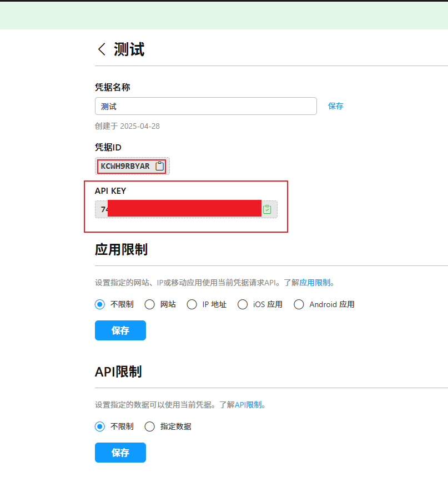Choose the IP 地址 restriction option
The width and height of the screenshot is (448, 477).
click(x=192, y=304)
